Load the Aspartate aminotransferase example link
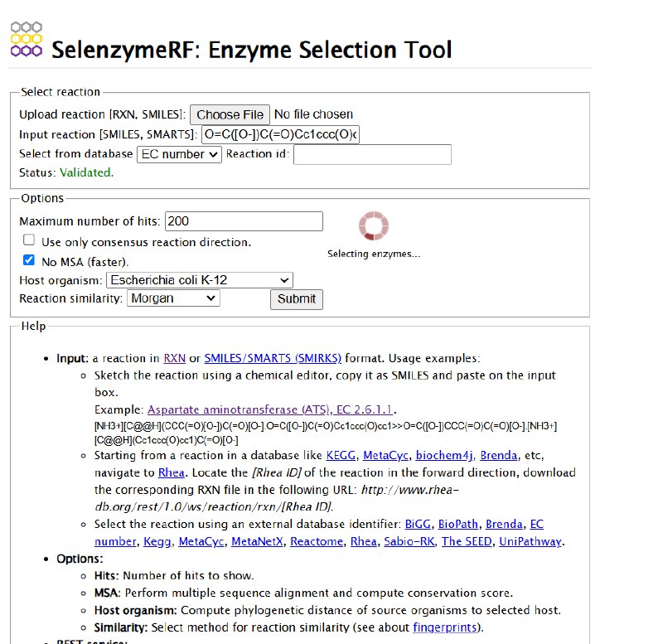 [x=270, y=409]
